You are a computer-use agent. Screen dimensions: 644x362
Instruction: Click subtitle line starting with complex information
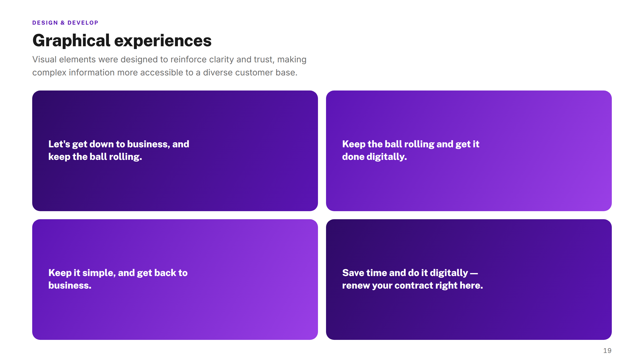click(x=165, y=72)
